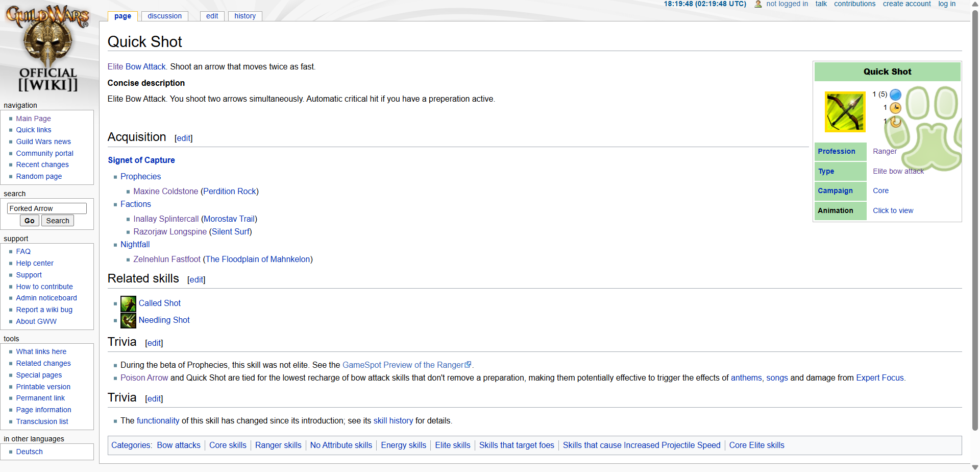Screen dimensions: 980x472
Task: Switch to the page tab
Action: [122, 16]
